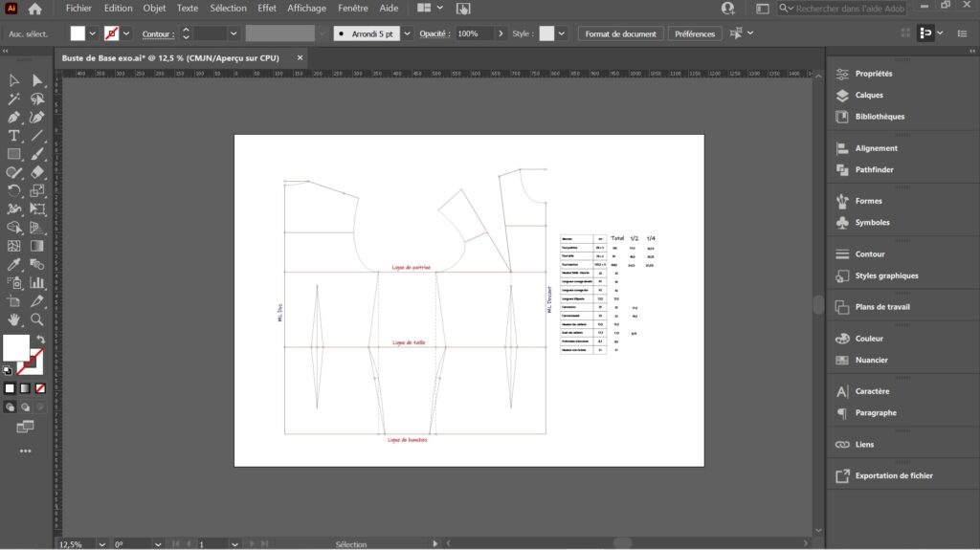Select the Pen tool
Screen dimensions: 980x550
click(14, 117)
